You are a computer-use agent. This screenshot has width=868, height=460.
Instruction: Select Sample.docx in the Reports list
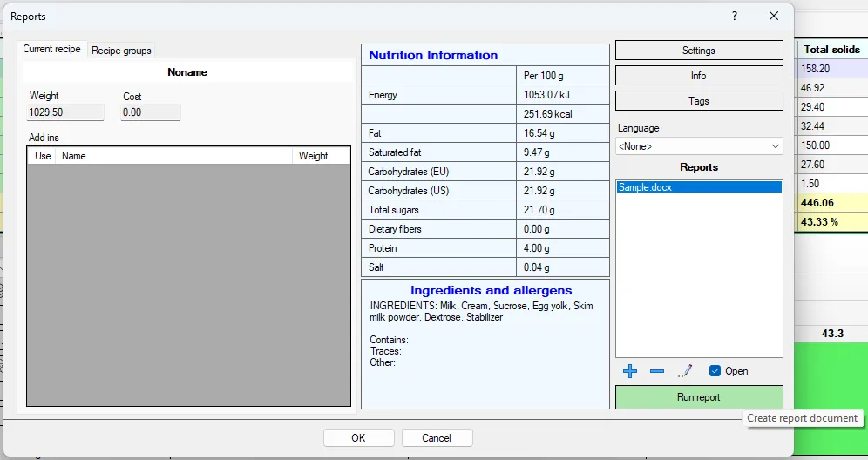point(699,187)
